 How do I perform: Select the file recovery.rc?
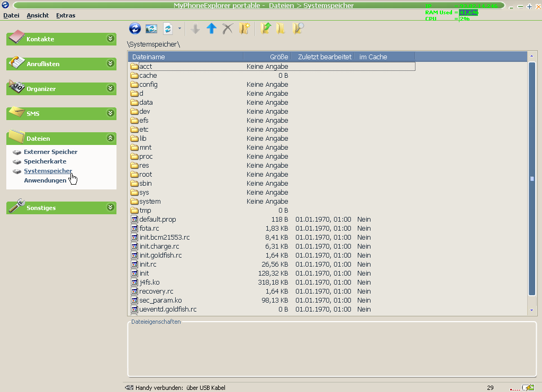tap(273, 291)
